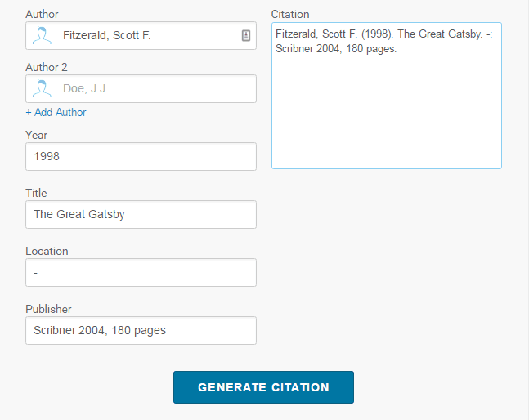
Task: Click the Publisher label
Action: (x=48, y=309)
